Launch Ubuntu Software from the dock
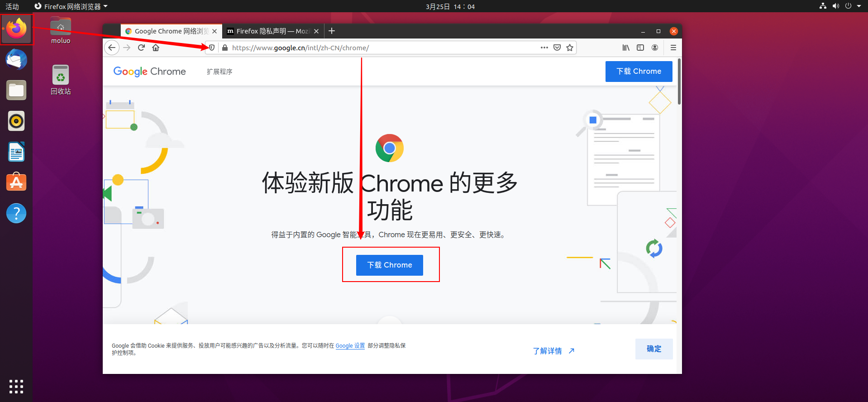 16,182
